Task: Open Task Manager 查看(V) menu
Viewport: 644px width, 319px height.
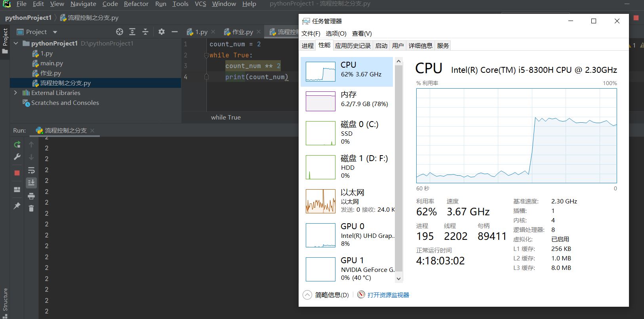Action: (362, 33)
